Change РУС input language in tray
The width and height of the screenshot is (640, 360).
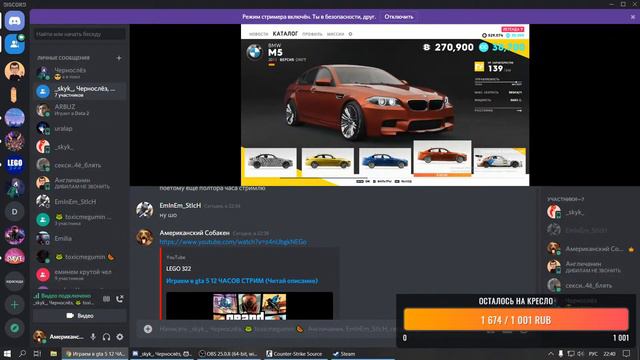click(593, 354)
